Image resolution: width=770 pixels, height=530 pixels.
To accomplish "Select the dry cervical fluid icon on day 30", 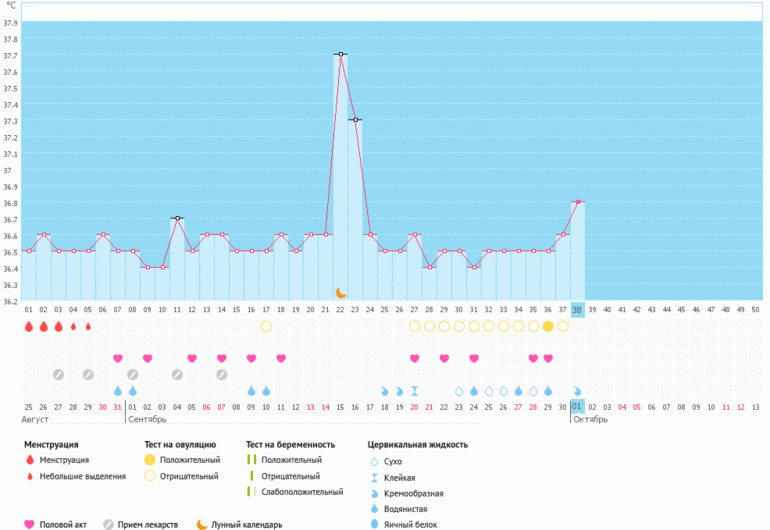I will coord(459,390).
